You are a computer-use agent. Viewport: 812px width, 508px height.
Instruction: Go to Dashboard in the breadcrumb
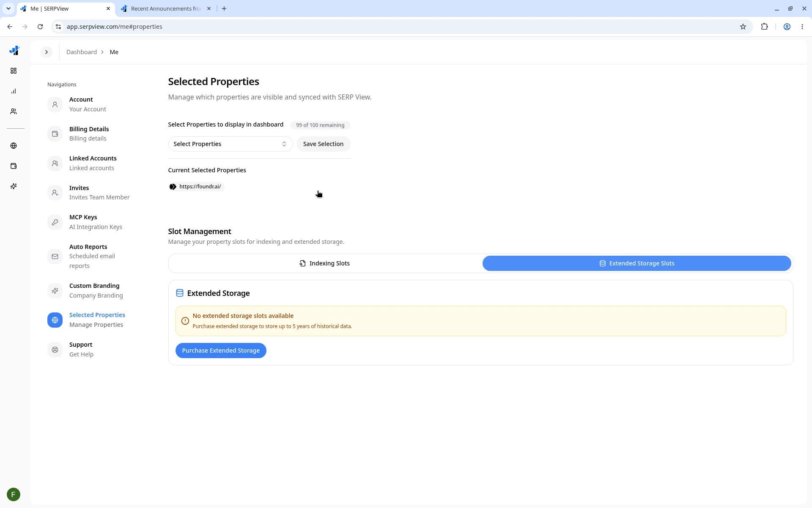(82, 52)
